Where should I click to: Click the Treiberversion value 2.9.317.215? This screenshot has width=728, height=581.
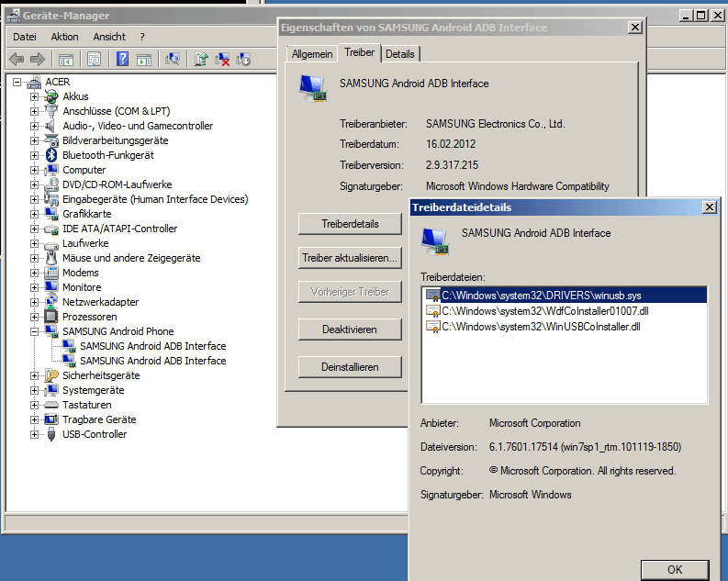point(452,165)
